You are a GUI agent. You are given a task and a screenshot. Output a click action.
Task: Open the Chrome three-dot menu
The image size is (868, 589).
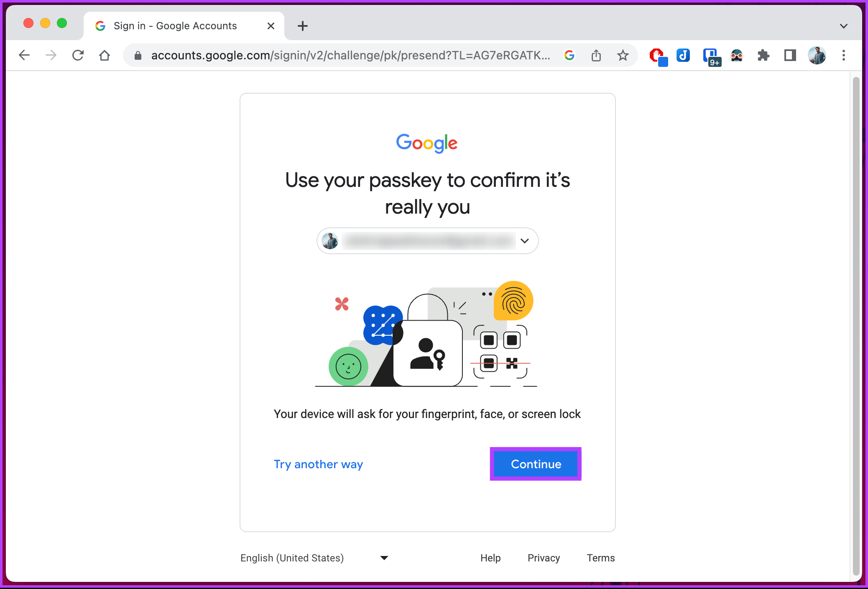click(x=844, y=55)
